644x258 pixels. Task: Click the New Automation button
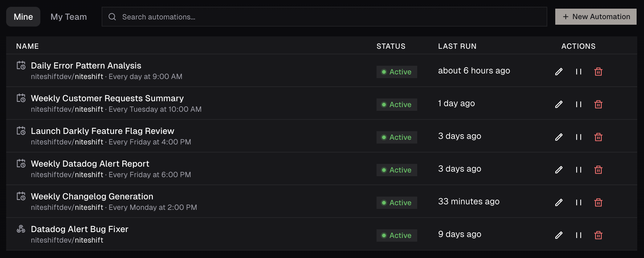[596, 17]
